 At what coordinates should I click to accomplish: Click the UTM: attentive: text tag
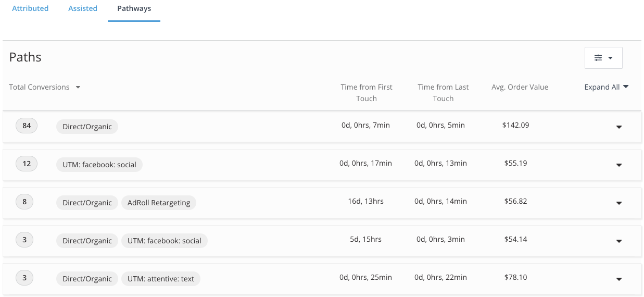pos(161,279)
